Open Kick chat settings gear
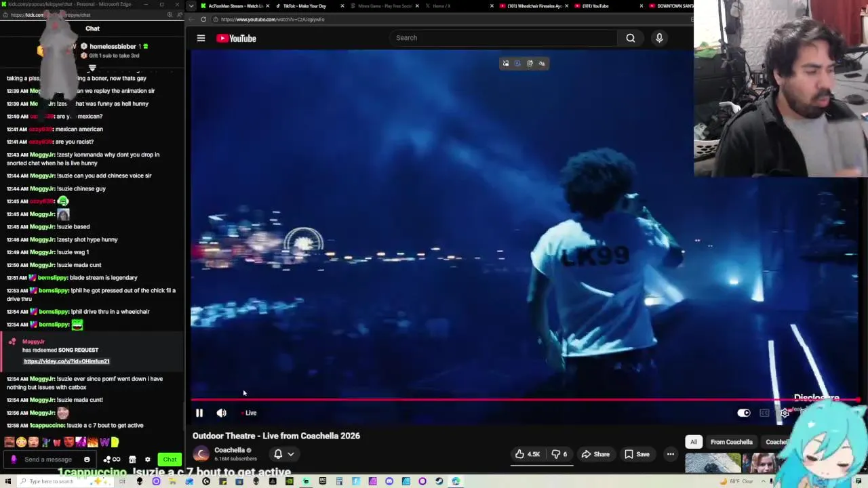868x488 pixels. pyautogui.click(x=148, y=460)
